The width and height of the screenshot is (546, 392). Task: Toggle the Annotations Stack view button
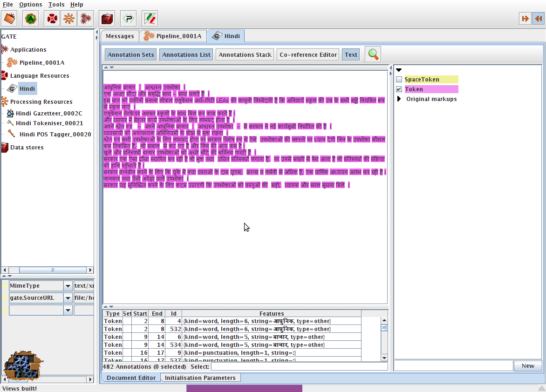click(x=245, y=54)
